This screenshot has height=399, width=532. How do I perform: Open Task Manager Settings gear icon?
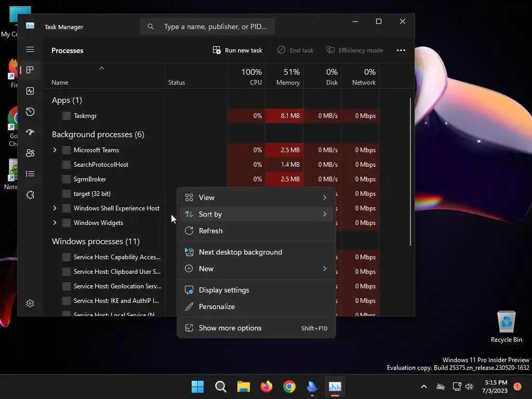click(30, 303)
